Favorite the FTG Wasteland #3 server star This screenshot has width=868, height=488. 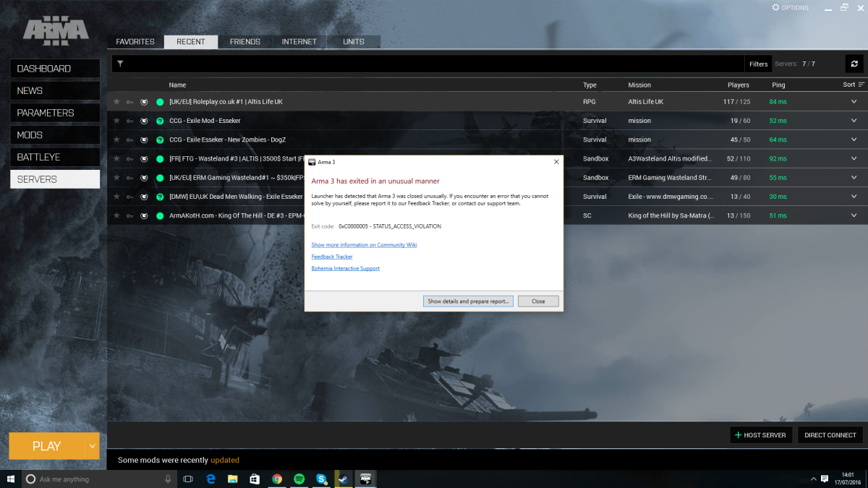(x=116, y=158)
